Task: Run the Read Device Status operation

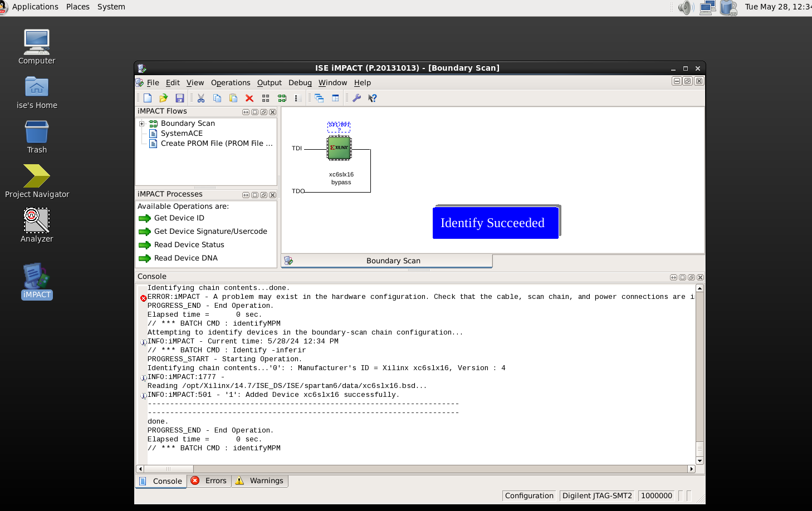Action: coord(189,245)
